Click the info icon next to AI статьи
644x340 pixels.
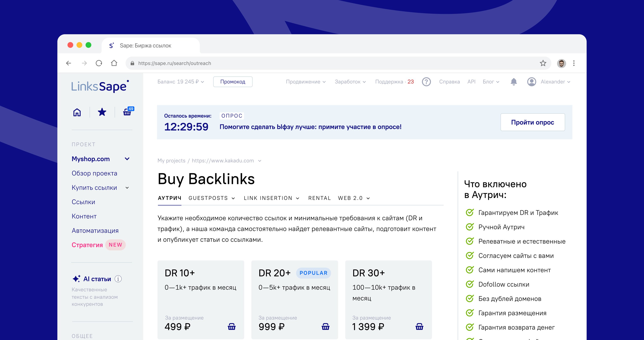click(x=118, y=279)
